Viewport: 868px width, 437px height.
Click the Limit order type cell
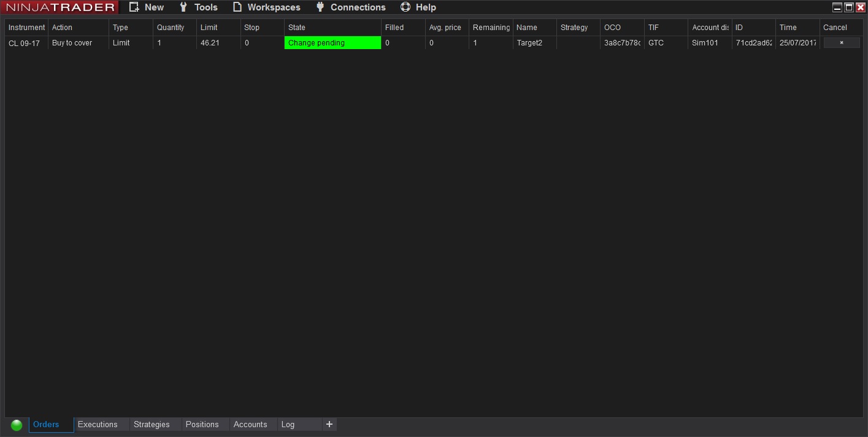[131, 43]
